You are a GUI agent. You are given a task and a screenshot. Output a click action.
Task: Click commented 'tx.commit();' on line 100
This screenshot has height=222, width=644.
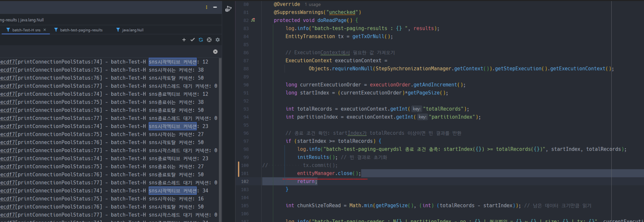[320, 166]
